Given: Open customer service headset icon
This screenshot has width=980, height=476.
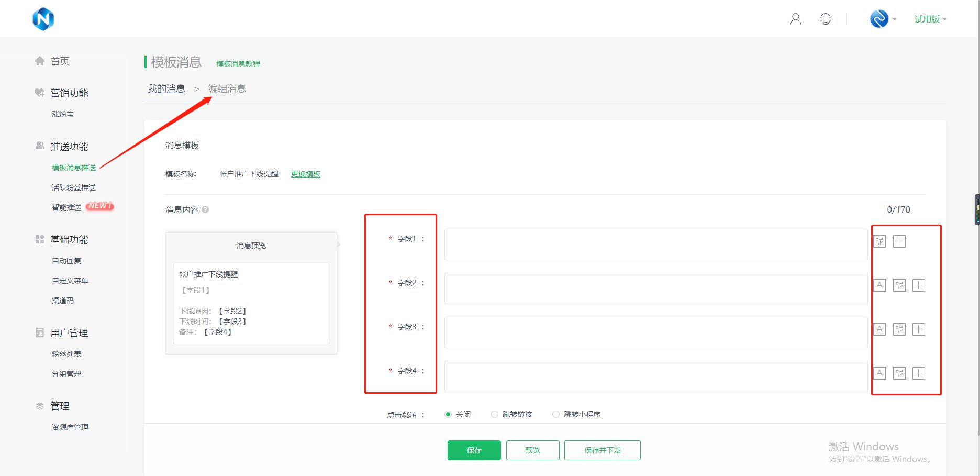Looking at the screenshot, I should [825, 19].
